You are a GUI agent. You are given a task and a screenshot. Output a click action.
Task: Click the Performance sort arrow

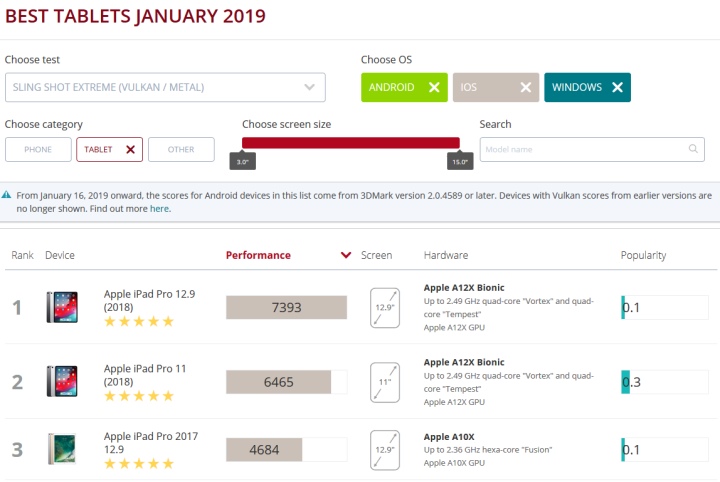pos(346,255)
